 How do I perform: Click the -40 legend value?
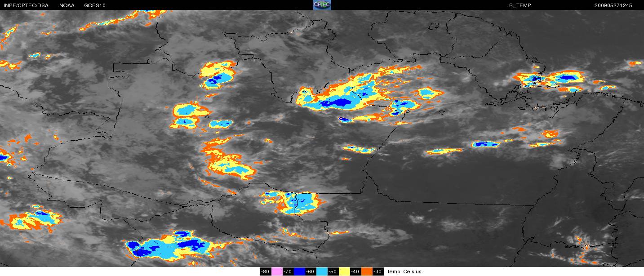click(355, 272)
